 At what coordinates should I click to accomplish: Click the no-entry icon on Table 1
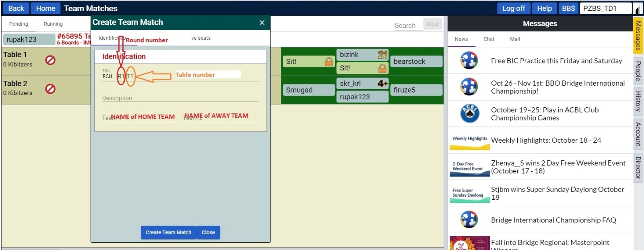(50, 60)
